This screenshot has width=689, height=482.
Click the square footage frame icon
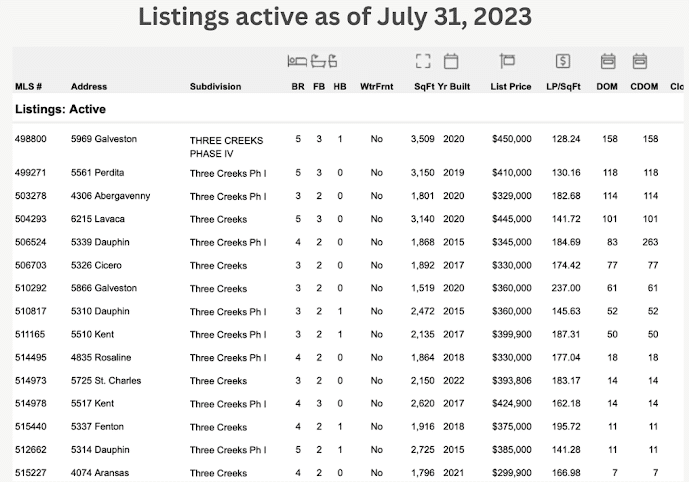point(423,62)
